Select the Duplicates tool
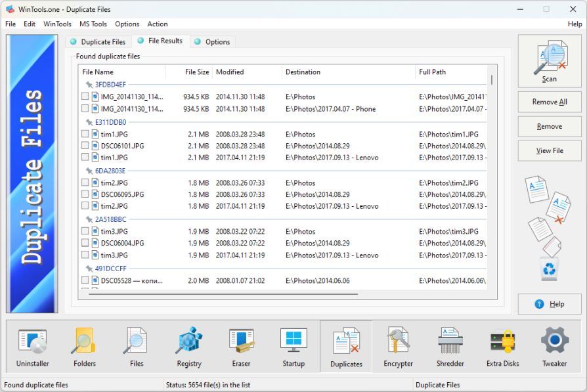This screenshot has width=587, height=392. click(346, 346)
